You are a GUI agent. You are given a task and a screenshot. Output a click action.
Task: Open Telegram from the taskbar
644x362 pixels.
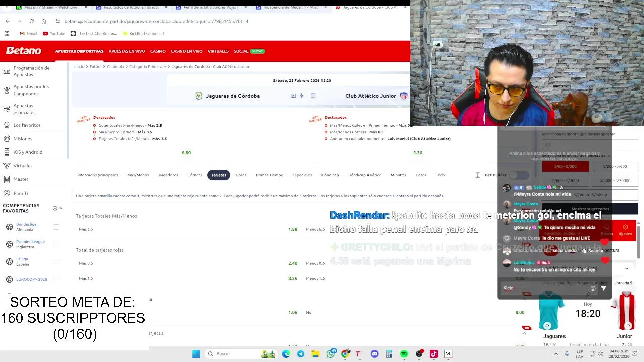pyautogui.click(x=301, y=354)
